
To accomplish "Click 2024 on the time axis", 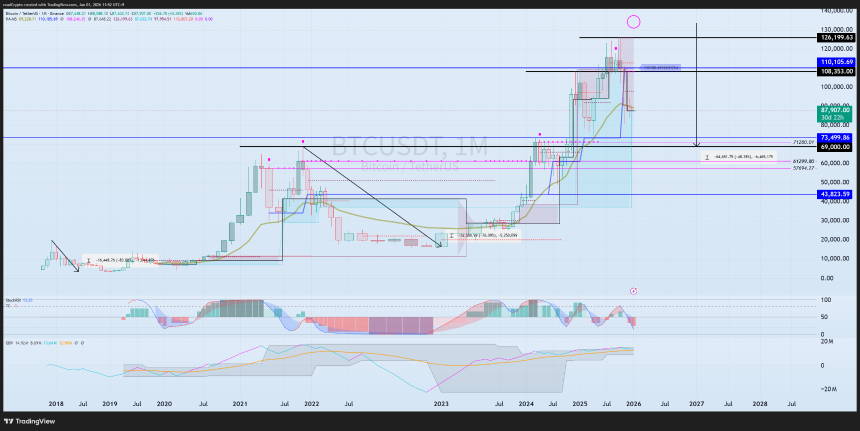I will (526, 404).
